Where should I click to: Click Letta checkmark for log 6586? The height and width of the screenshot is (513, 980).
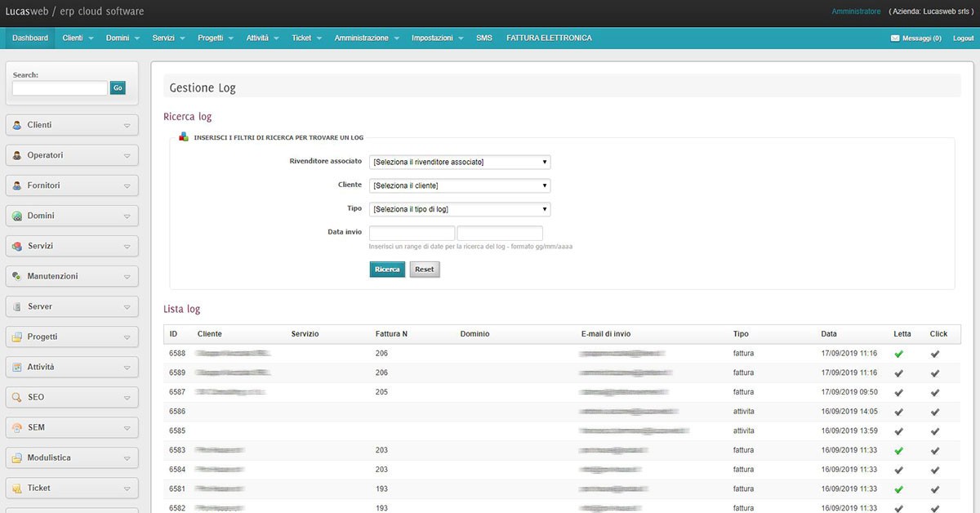899,412
